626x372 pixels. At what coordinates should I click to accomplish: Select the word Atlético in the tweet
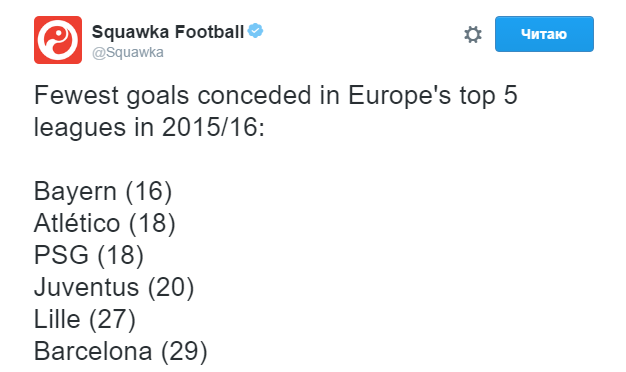(77, 223)
